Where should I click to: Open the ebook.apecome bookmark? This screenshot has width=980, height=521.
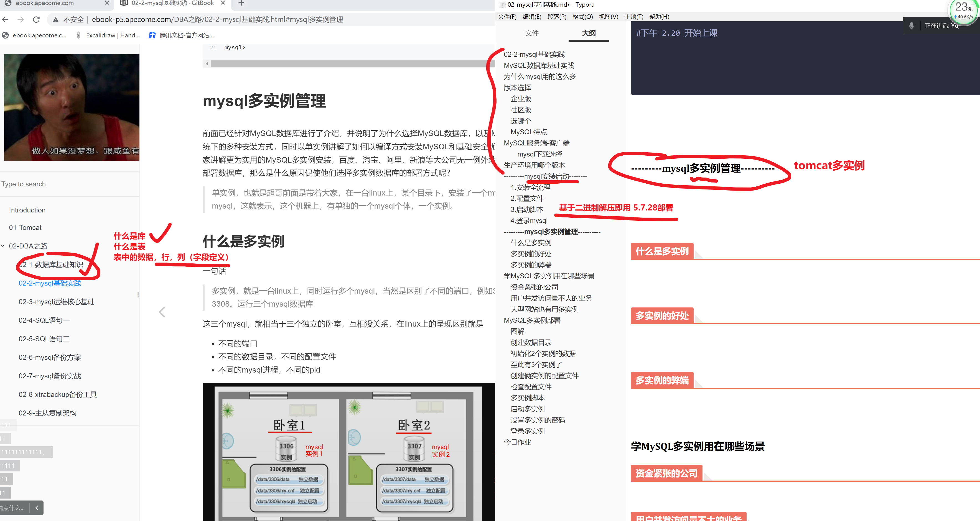point(35,35)
